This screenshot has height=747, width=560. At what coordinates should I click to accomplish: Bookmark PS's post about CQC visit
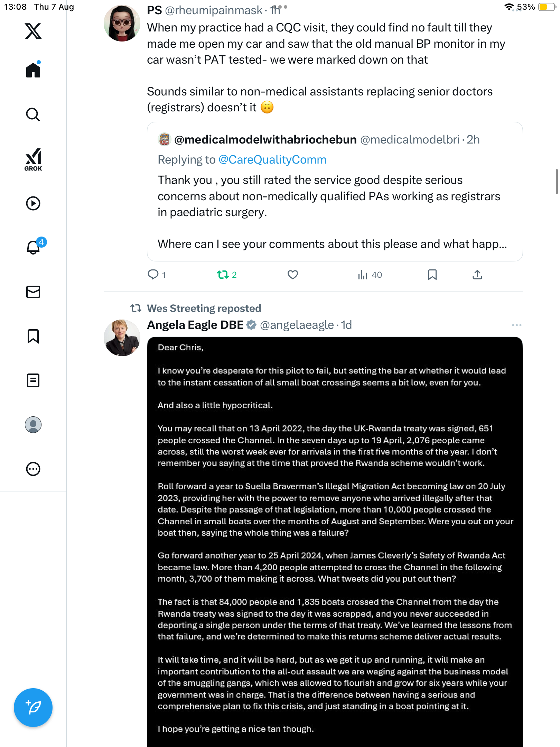click(x=432, y=275)
